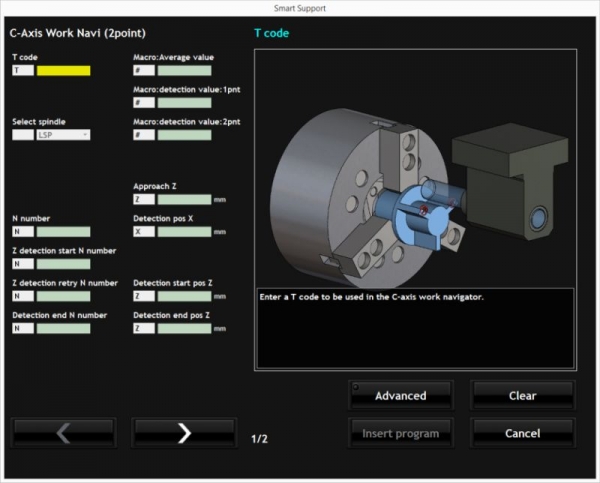Select the Macro Average value field

pos(184,71)
